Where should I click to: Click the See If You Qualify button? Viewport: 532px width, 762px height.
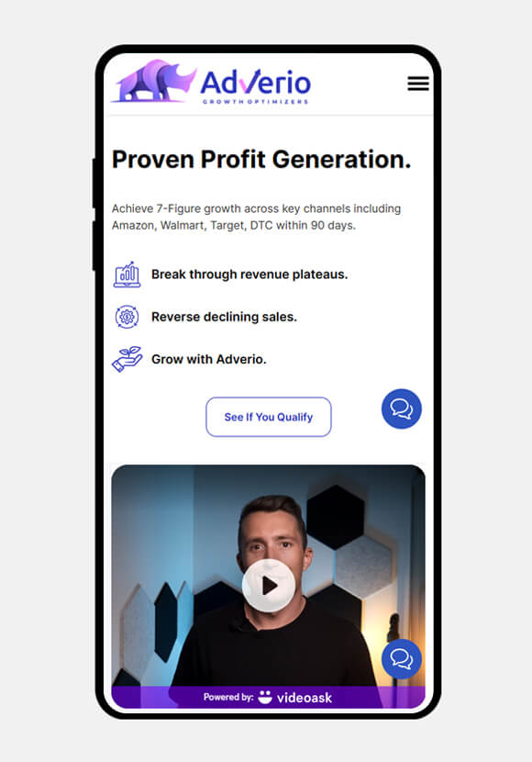[269, 417]
